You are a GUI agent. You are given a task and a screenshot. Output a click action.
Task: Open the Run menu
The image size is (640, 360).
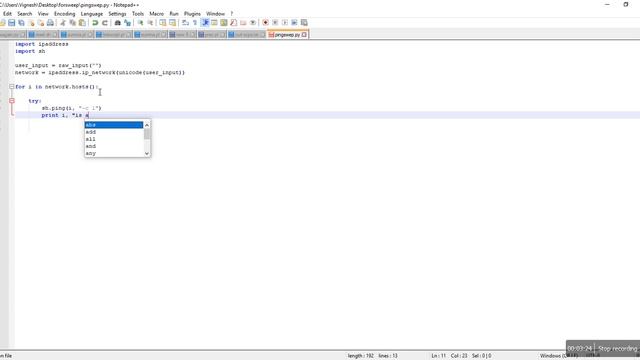pyautogui.click(x=174, y=14)
